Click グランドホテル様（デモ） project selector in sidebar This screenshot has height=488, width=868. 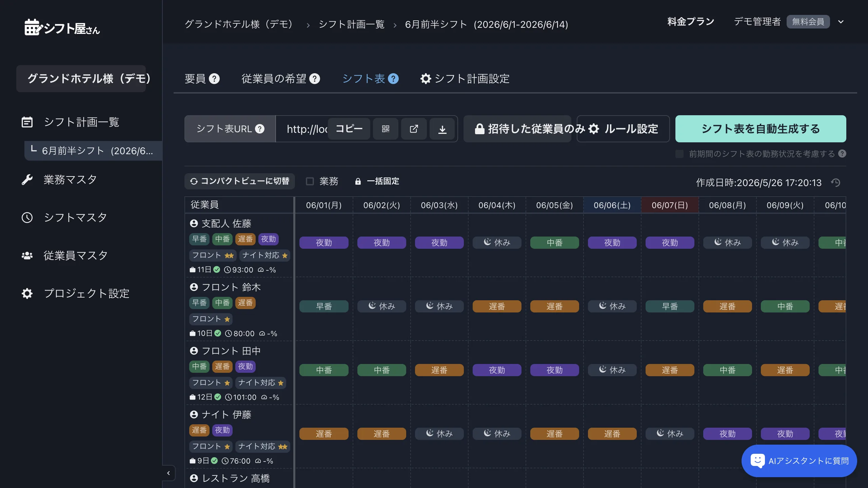click(x=81, y=79)
